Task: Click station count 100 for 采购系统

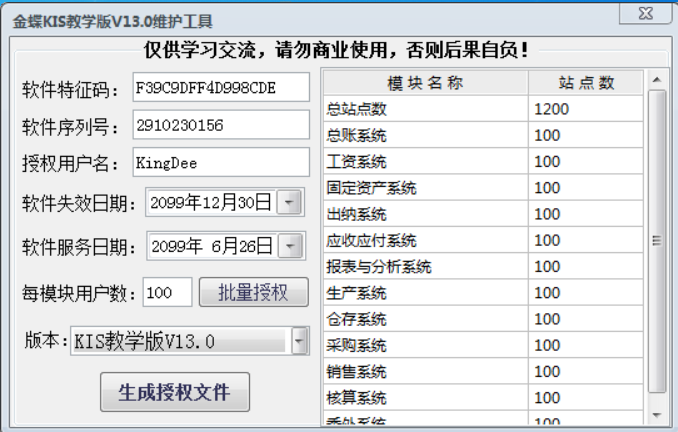Action: tap(586, 345)
